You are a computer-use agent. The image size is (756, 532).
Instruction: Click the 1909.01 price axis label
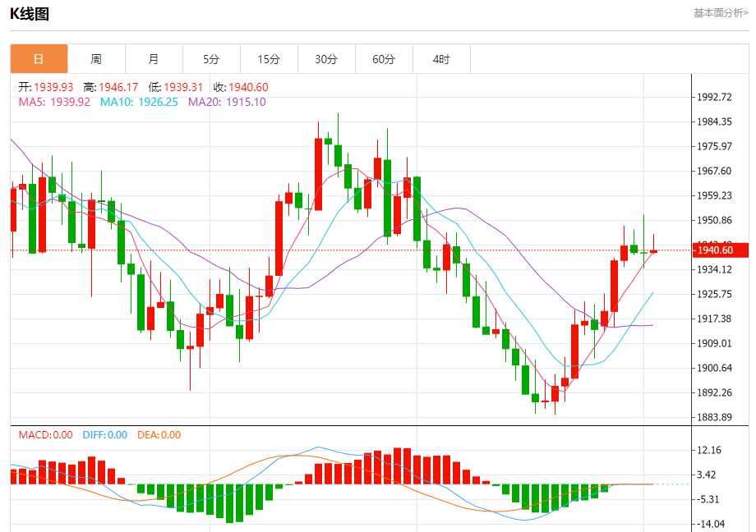click(x=715, y=343)
